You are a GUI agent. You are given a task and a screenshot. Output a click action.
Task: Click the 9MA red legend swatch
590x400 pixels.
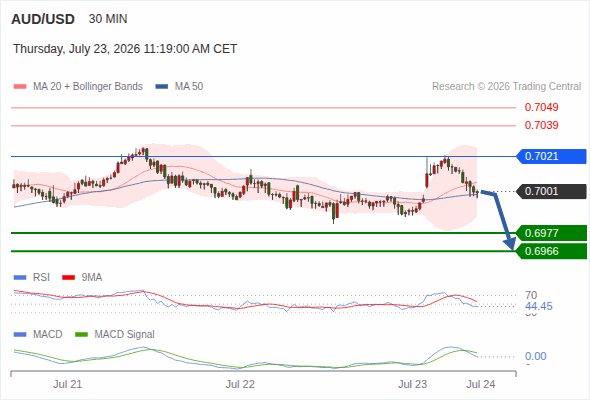68,278
